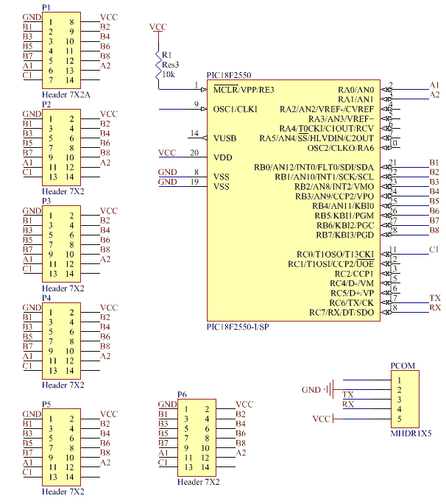
Task: Select the VUSB pin name
Action: tap(224, 138)
